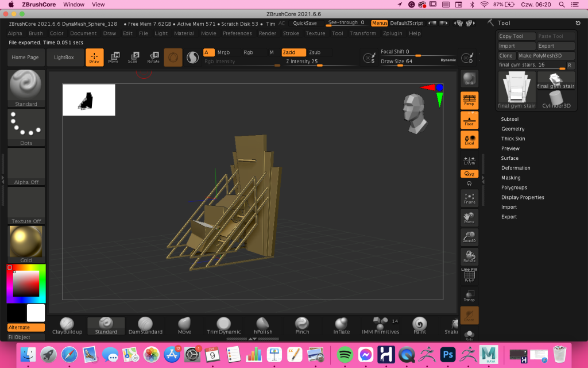
Task: Open Spotify from the Dock
Action: pos(345,354)
